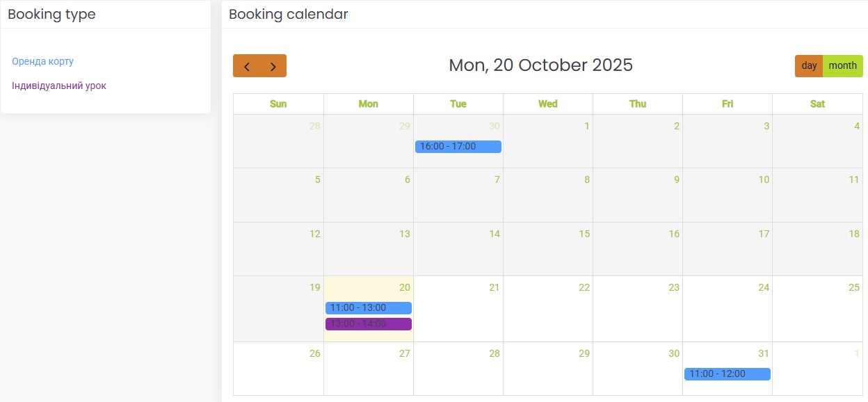Click day number 21 in calendar

pyautogui.click(x=494, y=287)
